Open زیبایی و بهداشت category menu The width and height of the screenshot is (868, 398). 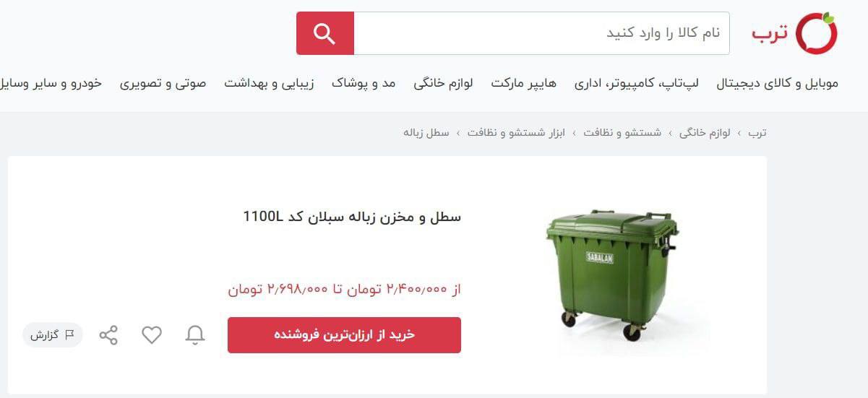(269, 83)
